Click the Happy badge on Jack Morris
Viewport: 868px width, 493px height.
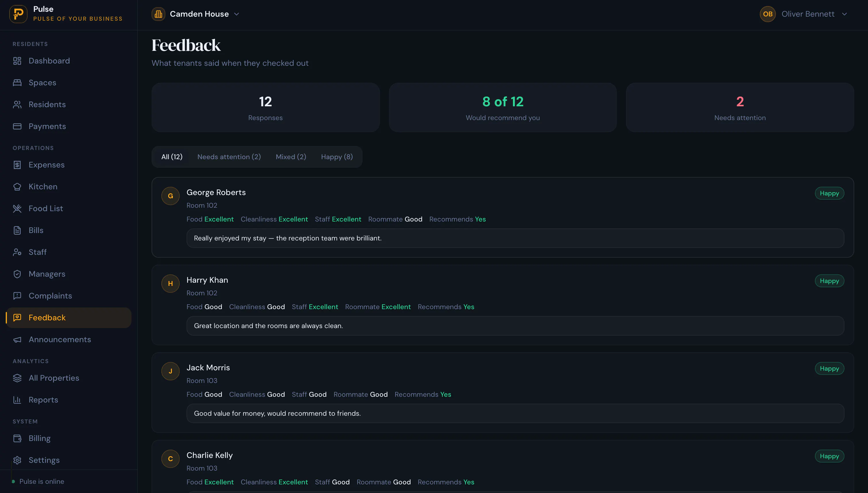(x=830, y=368)
